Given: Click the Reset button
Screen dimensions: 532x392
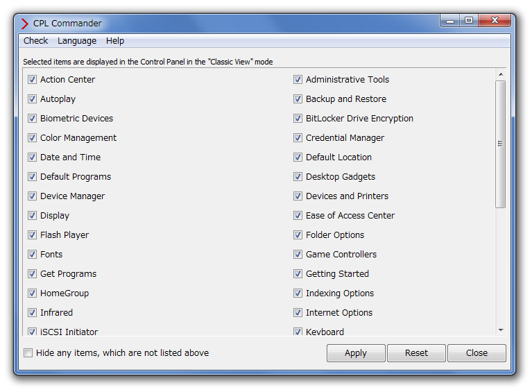Looking at the screenshot, I should [x=416, y=353].
